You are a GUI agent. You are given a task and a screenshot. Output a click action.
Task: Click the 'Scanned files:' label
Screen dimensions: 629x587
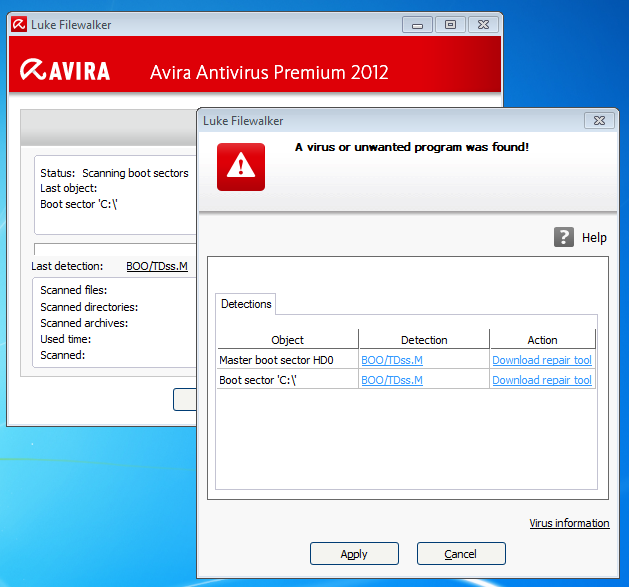tap(74, 290)
